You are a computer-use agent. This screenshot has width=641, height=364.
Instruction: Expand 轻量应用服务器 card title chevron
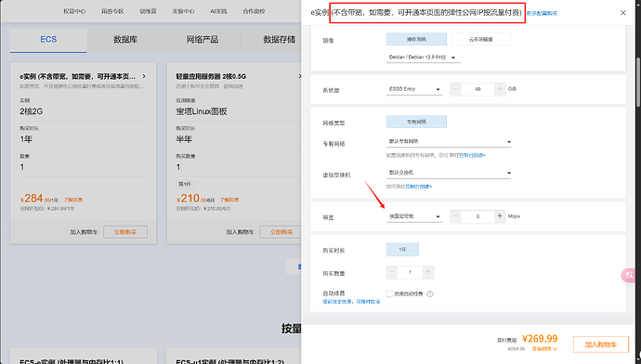coord(300,76)
